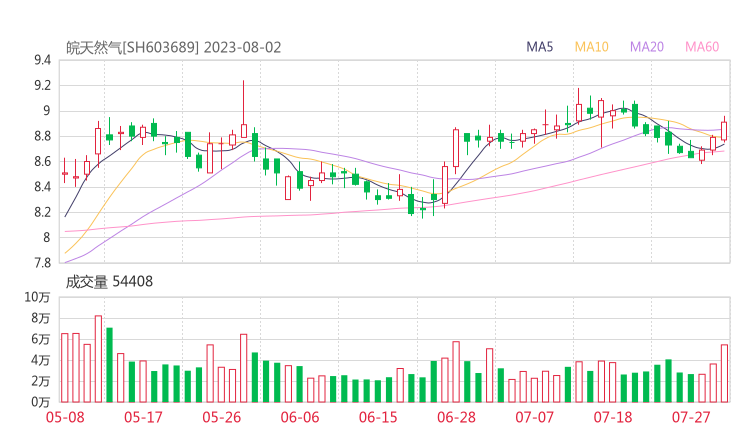Click the 7.8 price axis label

point(42,262)
